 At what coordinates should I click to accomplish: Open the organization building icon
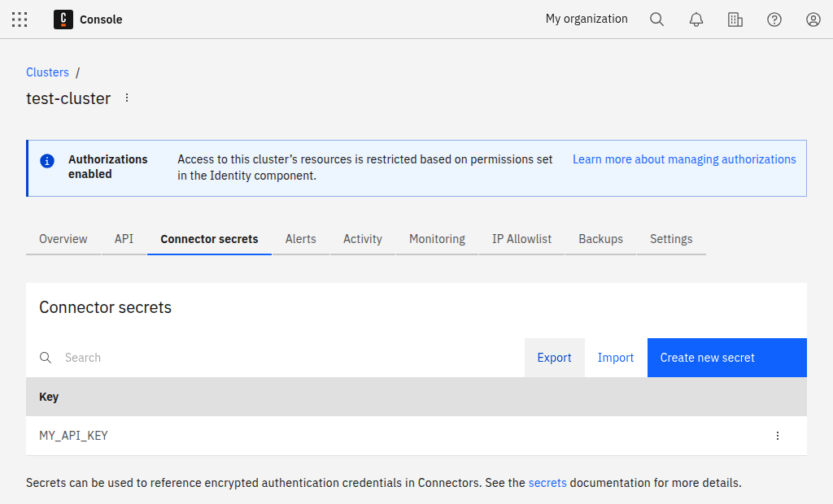tap(735, 20)
